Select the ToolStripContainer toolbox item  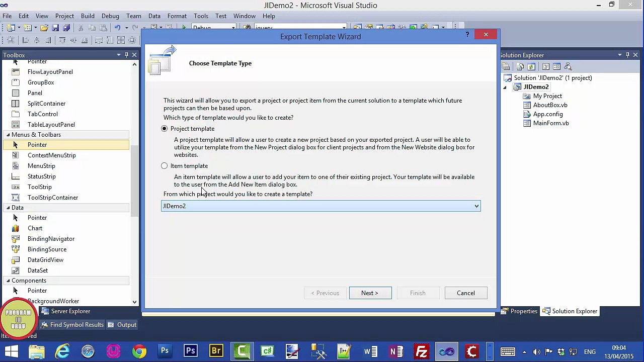[53, 198]
